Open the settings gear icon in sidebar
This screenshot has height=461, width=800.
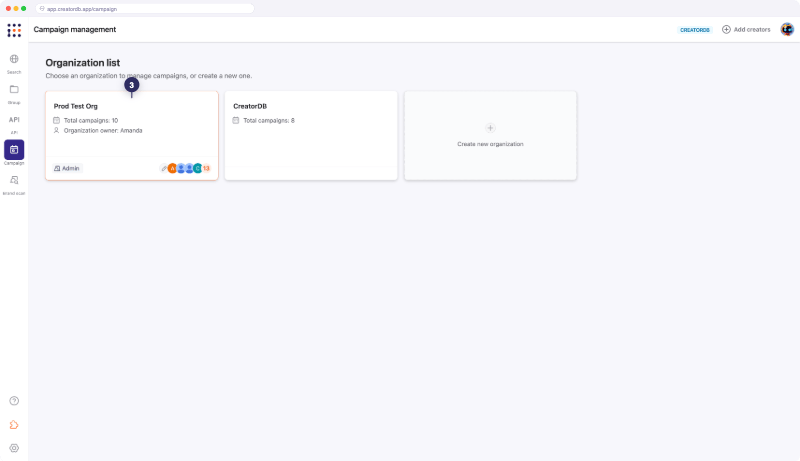[14, 448]
